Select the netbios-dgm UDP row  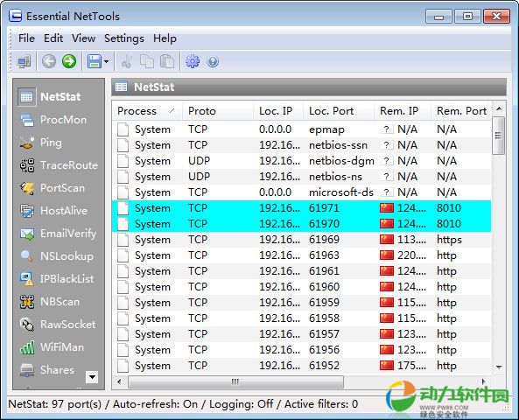coord(302,161)
